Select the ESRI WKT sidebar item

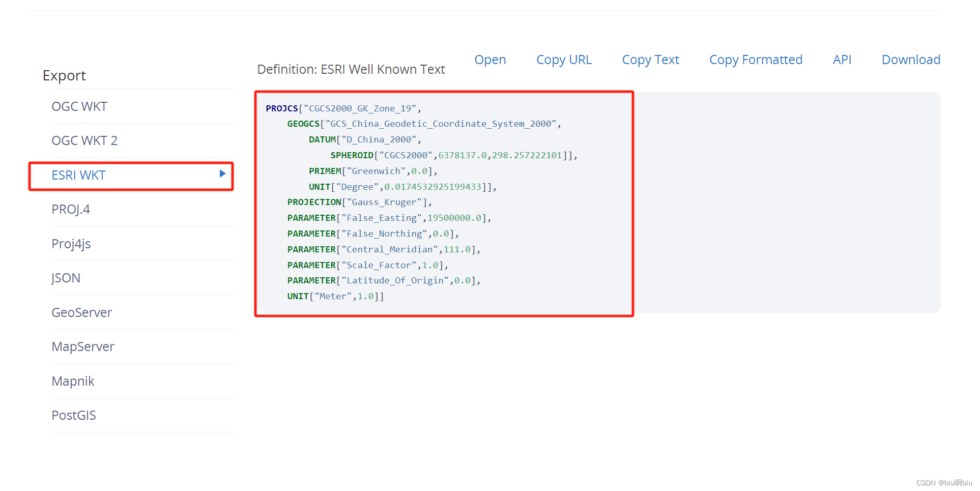point(78,175)
